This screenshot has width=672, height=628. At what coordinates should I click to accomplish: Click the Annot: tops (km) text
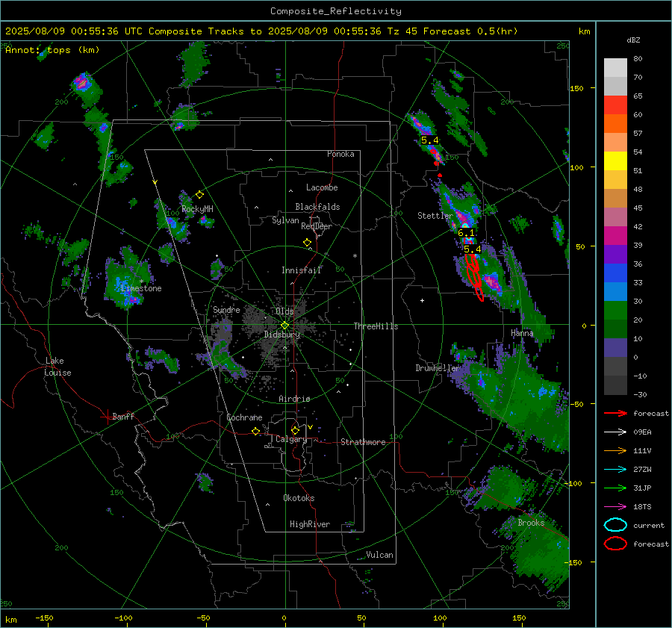52,50
